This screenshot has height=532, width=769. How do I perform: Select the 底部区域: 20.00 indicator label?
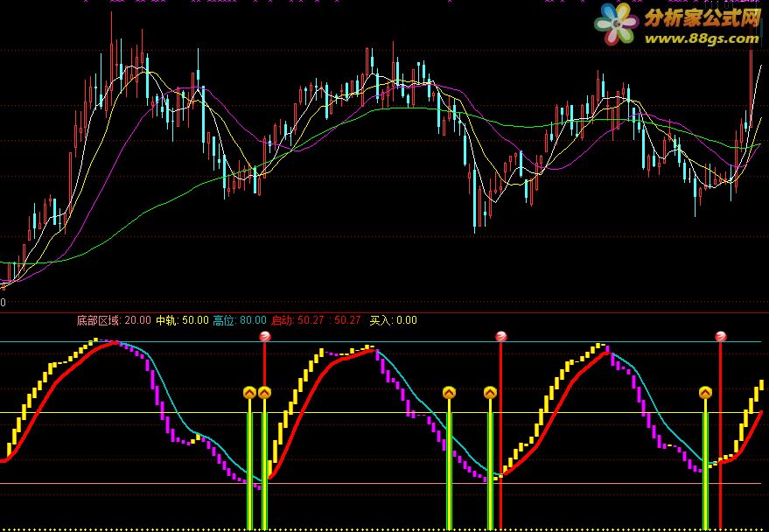click(x=114, y=320)
